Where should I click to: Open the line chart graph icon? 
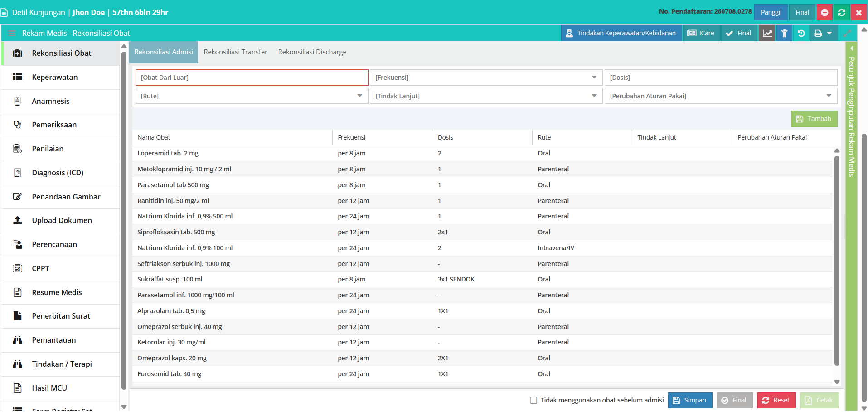point(767,33)
